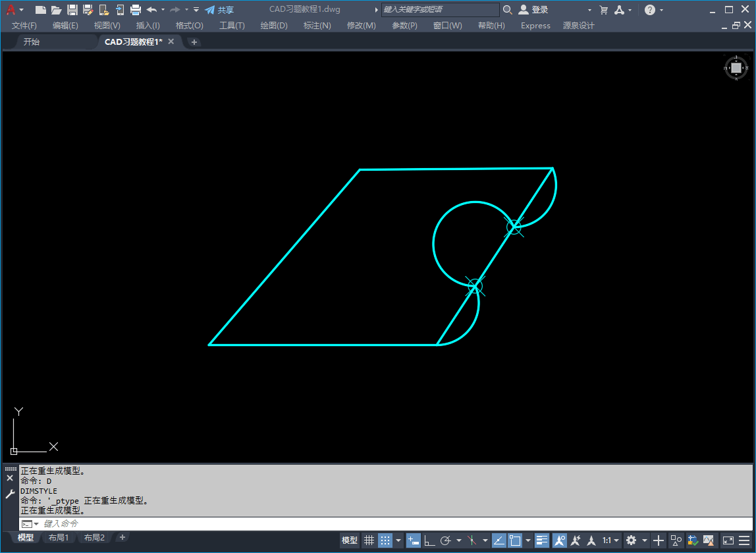Open the Express menu
756x553 pixels.
[x=535, y=26]
